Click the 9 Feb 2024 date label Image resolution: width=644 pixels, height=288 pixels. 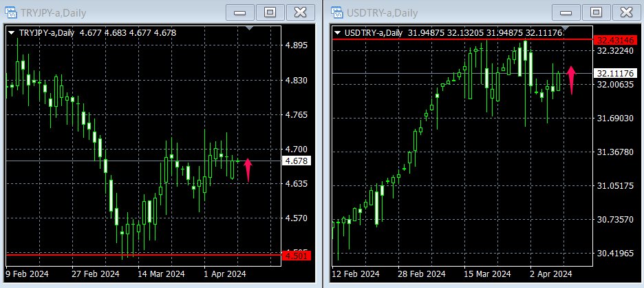[x=27, y=274]
